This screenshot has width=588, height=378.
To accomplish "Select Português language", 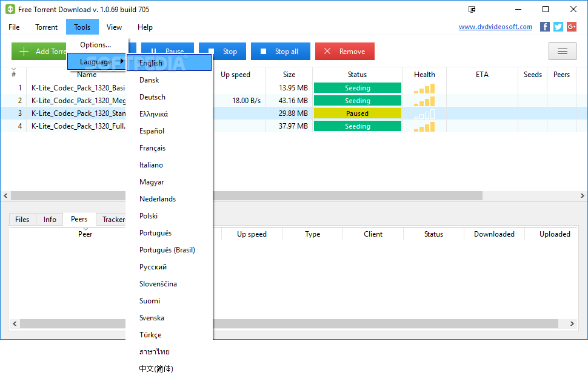I will [x=169, y=233].
